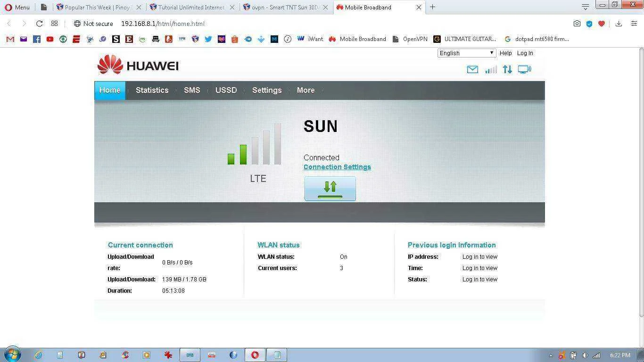644x362 pixels.
Task: Open the network signal tray icon
Action: [x=596, y=355]
